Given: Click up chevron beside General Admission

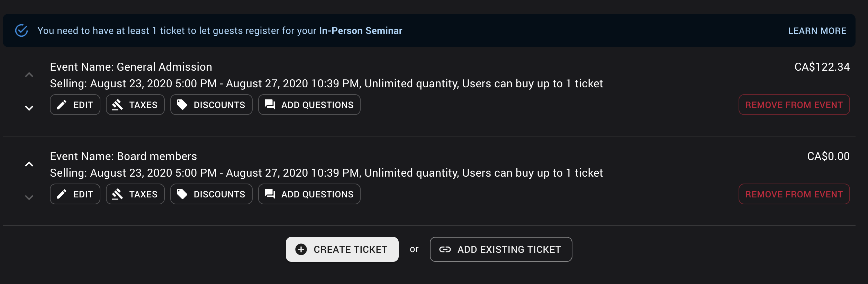Looking at the screenshot, I should 29,75.
